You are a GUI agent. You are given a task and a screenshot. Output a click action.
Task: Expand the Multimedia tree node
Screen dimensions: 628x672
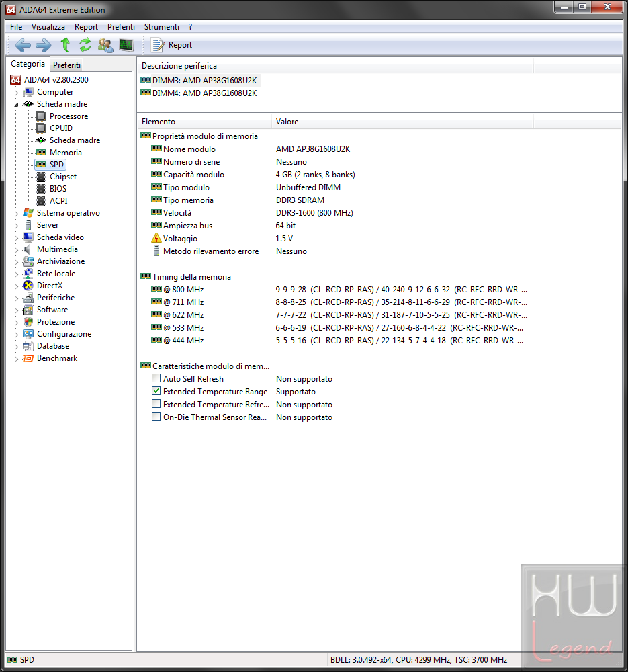pyautogui.click(x=16, y=250)
